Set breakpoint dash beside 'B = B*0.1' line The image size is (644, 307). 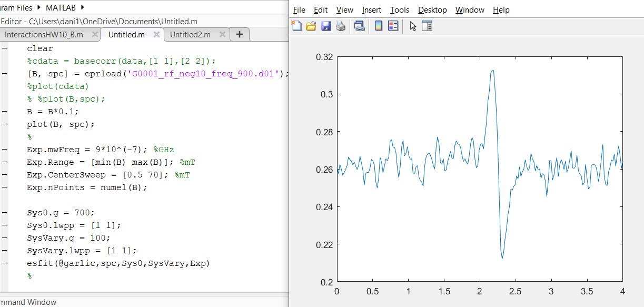pyautogui.click(x=4, y=112)
